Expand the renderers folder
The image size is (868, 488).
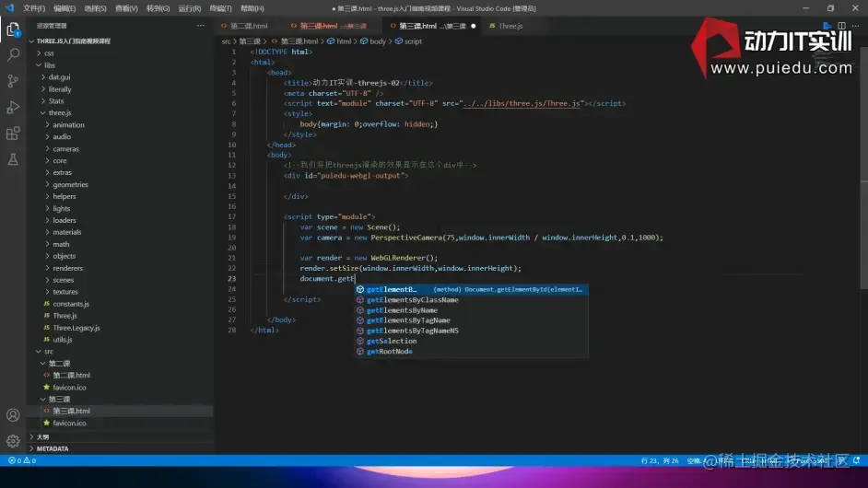point(67,268)
